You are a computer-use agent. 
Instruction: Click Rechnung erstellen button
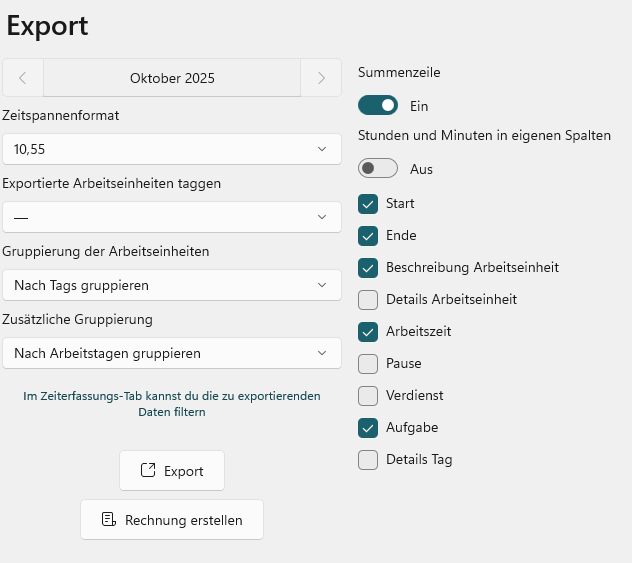click(x=172, y=520)
